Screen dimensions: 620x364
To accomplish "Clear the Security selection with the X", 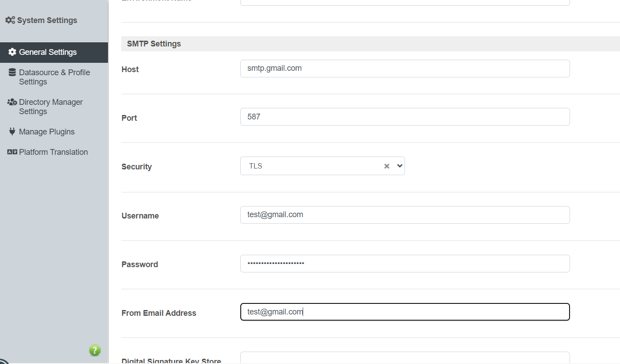I will [x=387, y=166].
